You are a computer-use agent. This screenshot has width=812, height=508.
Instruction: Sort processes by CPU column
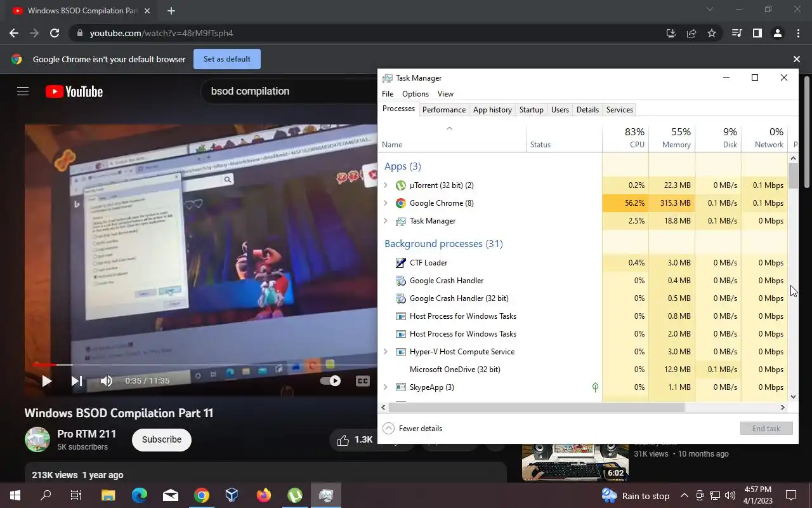625,138
